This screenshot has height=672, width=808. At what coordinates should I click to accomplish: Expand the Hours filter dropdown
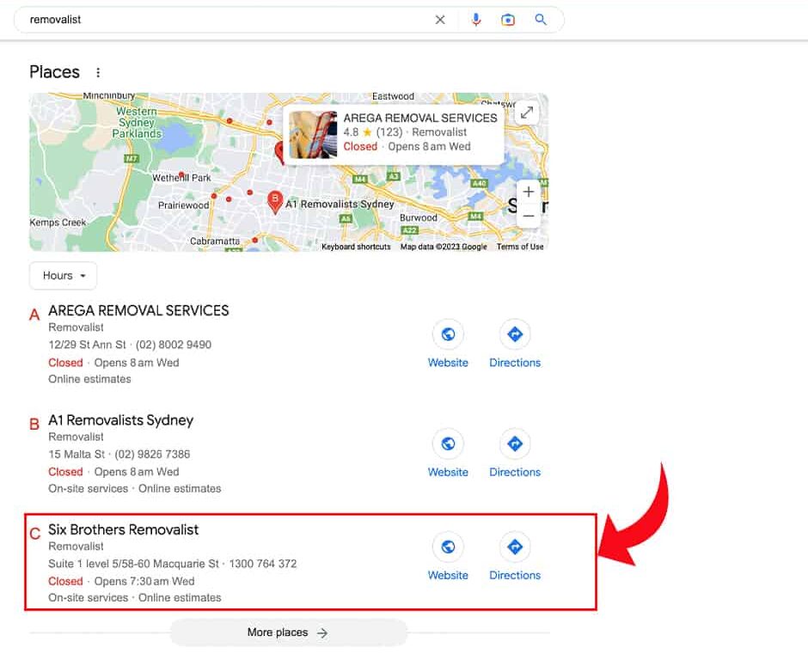tap(64, 276)
